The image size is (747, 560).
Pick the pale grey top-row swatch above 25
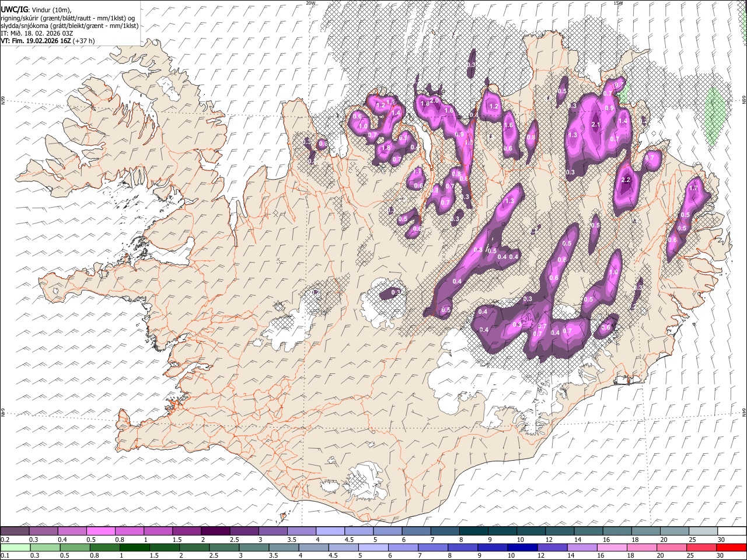coord(703,531)
